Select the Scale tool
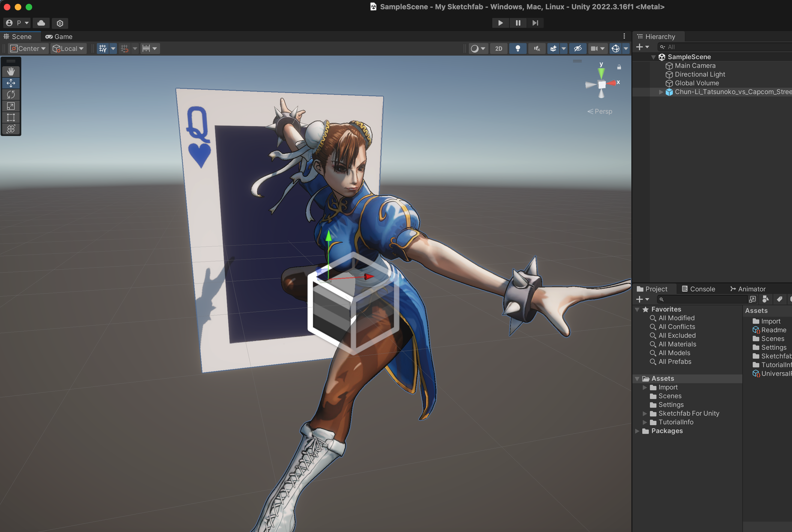The height and width of the screenshot is (532, 792). [11, 106]
